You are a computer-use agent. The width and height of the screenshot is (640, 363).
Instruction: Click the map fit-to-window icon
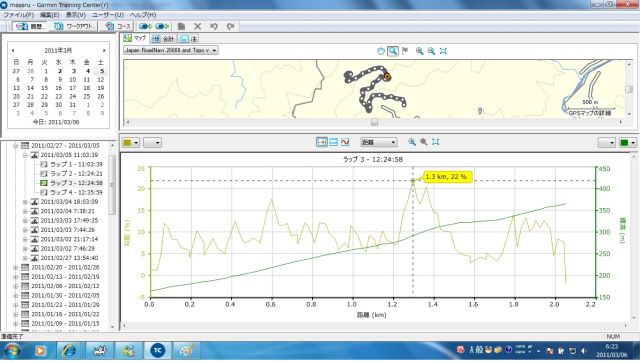click(443, 51)
